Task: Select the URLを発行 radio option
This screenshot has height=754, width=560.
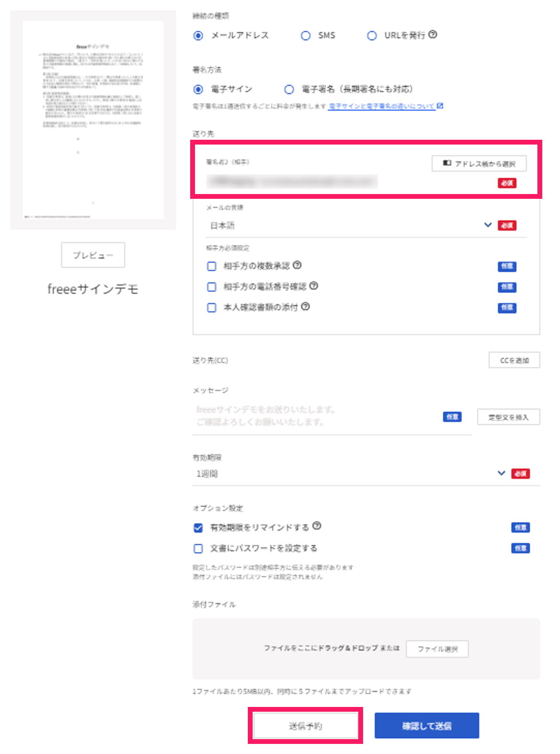Action: click(372, 36)
